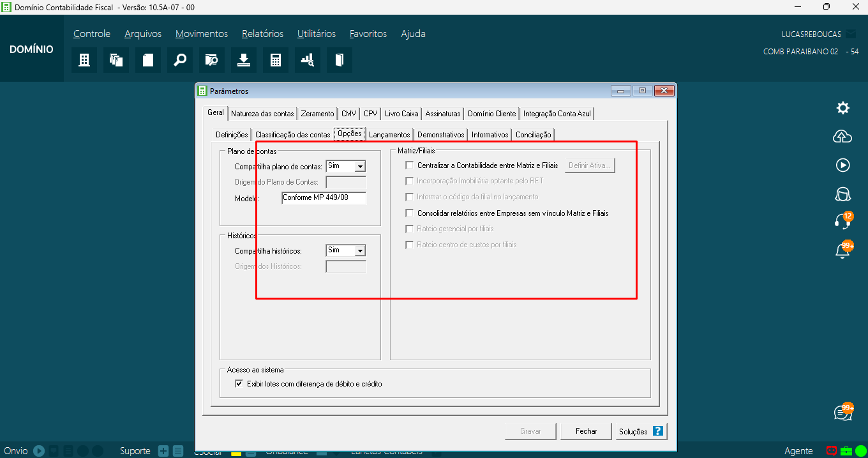Open the calculator toolbar icon
Image resolution: width=868 pixels, height=458 pixels.
(276, 60)
